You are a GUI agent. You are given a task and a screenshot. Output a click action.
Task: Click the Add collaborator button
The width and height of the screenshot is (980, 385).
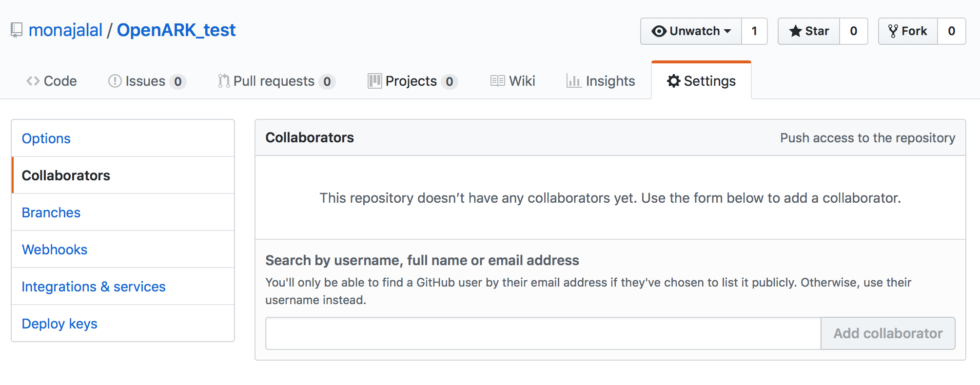[888, 333]
